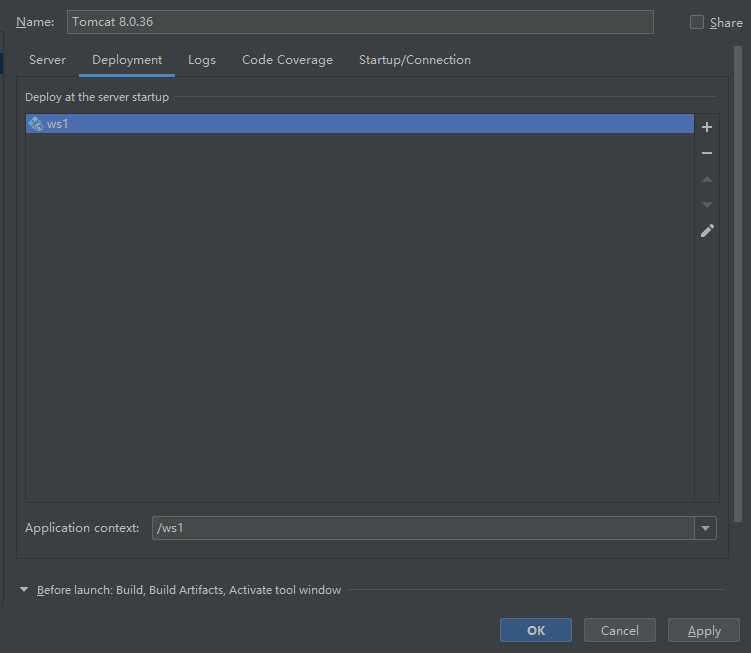Switch to the Server tab
The width and height of the screenshot is (751, 653).
47,60
